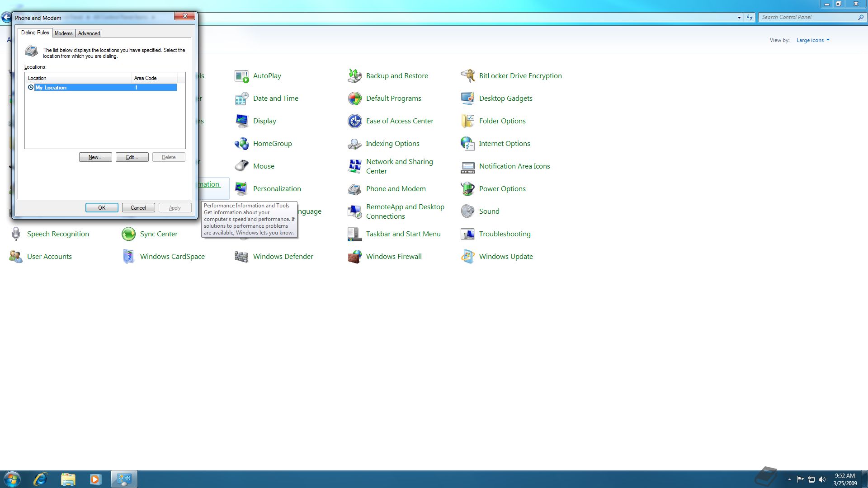Open Folder Options icon
868x488 pixels.
(x=467, y=121)
